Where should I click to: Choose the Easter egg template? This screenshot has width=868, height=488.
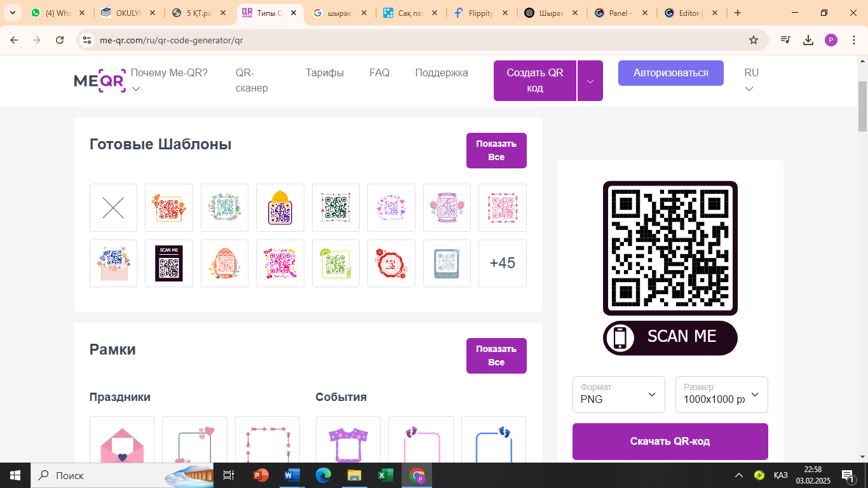[224, 263]
